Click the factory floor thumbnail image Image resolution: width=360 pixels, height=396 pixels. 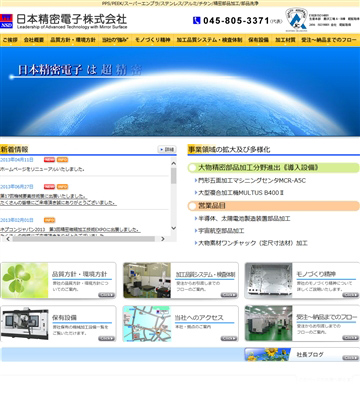(x=269, y=323)
